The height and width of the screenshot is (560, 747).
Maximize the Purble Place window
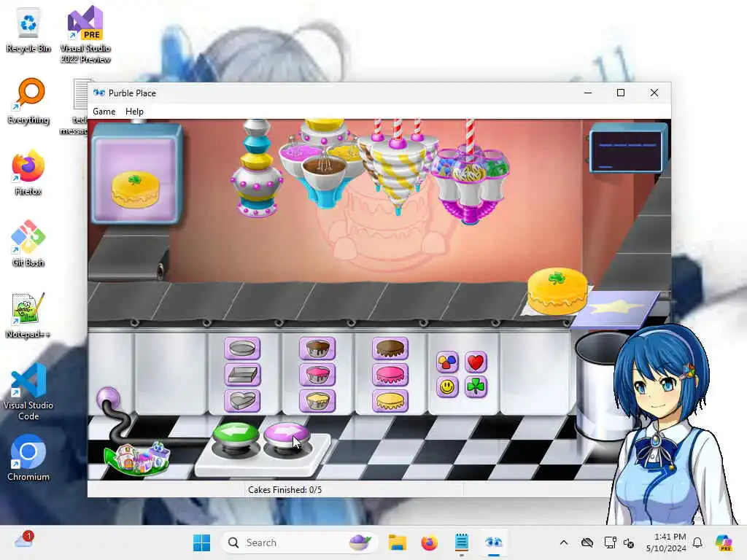click(x=621, y=93)
